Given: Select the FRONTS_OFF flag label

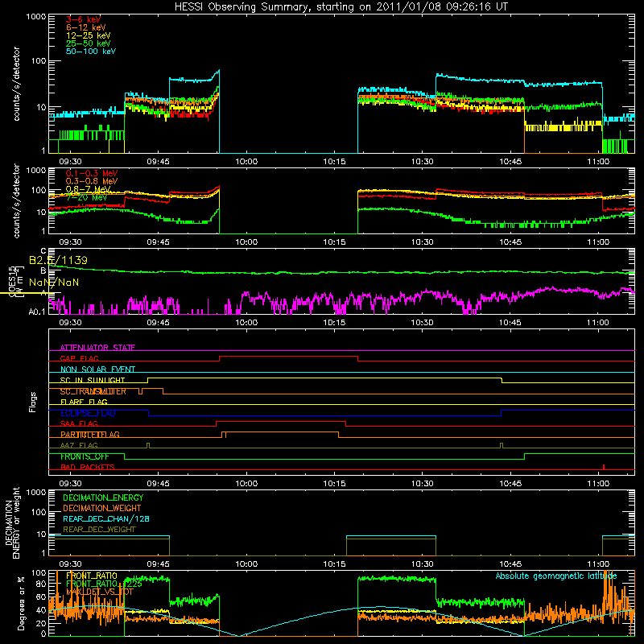Looking at the screenshot, I should point(85,456).
